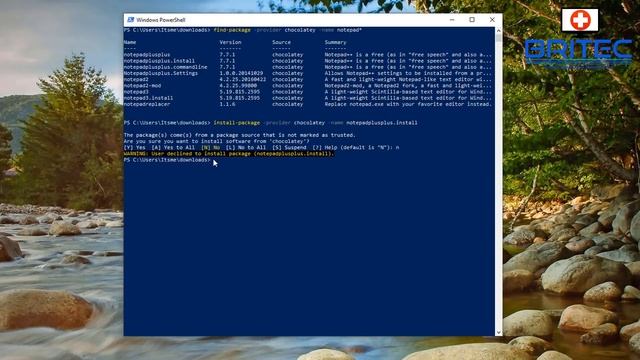Click the 'Replace notepad.exe with your favorite editor' summary

click(x=408, y=104)
